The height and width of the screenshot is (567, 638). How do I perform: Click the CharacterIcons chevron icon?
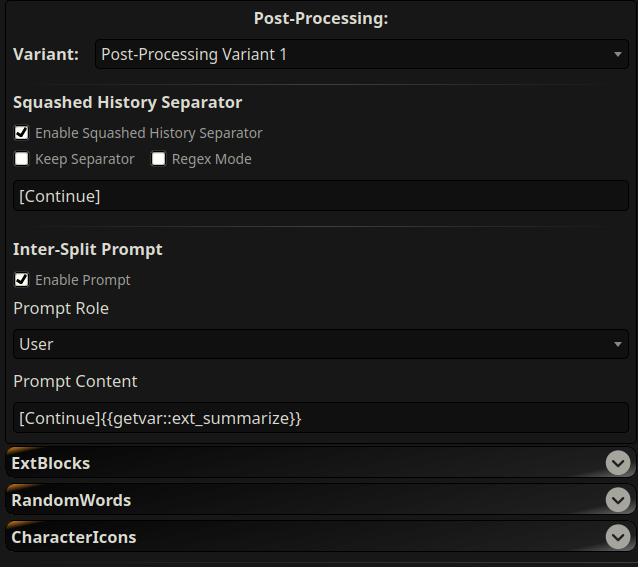click(619, 537)
